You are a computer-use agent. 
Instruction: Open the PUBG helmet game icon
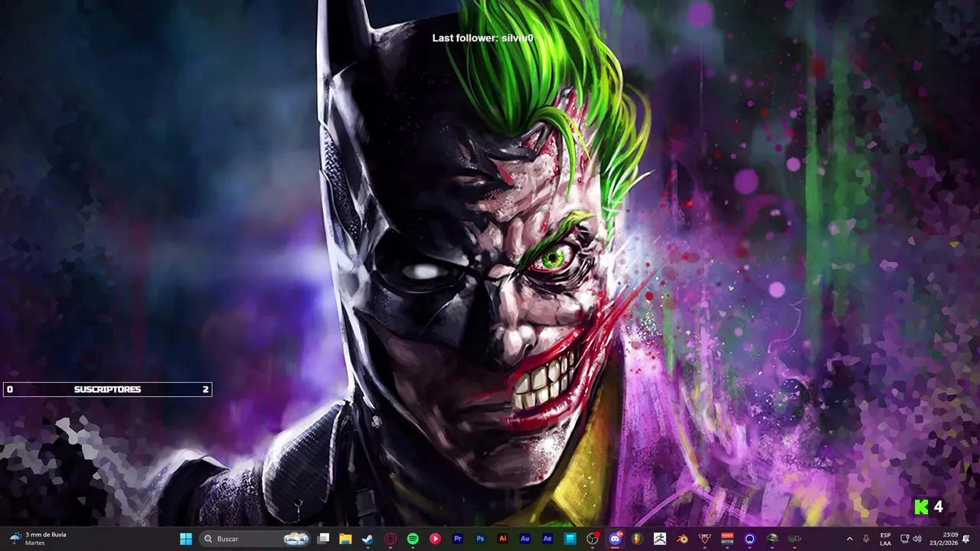click(772, 539)
